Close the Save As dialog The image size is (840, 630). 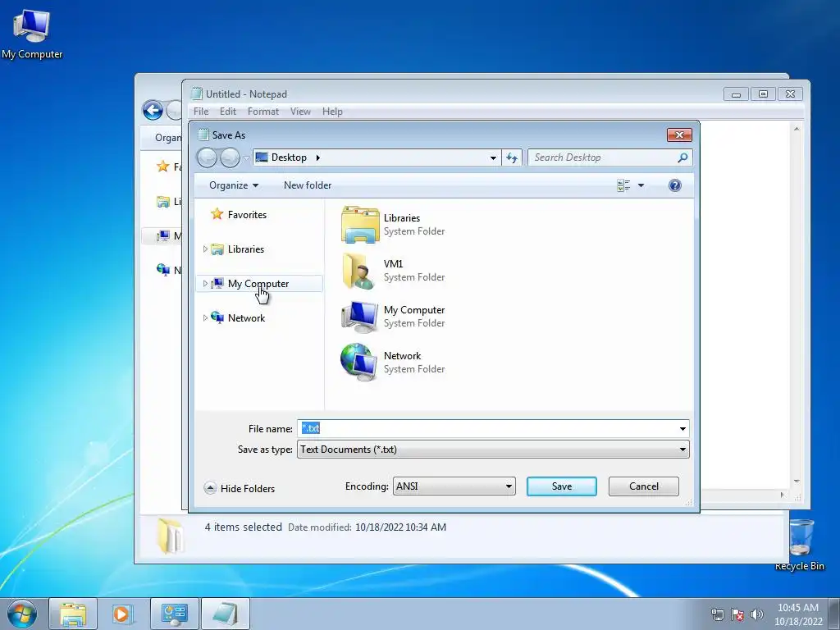point(679,135)
